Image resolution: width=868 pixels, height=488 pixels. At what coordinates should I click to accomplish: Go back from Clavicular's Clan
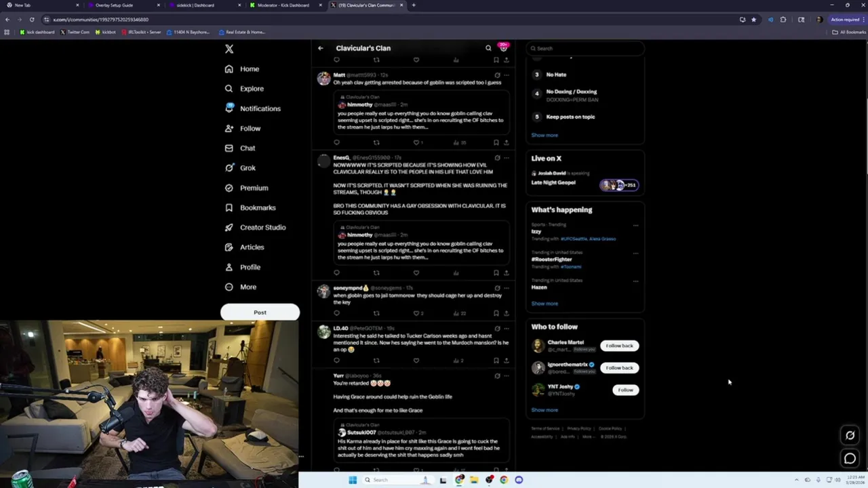[321, 48]
